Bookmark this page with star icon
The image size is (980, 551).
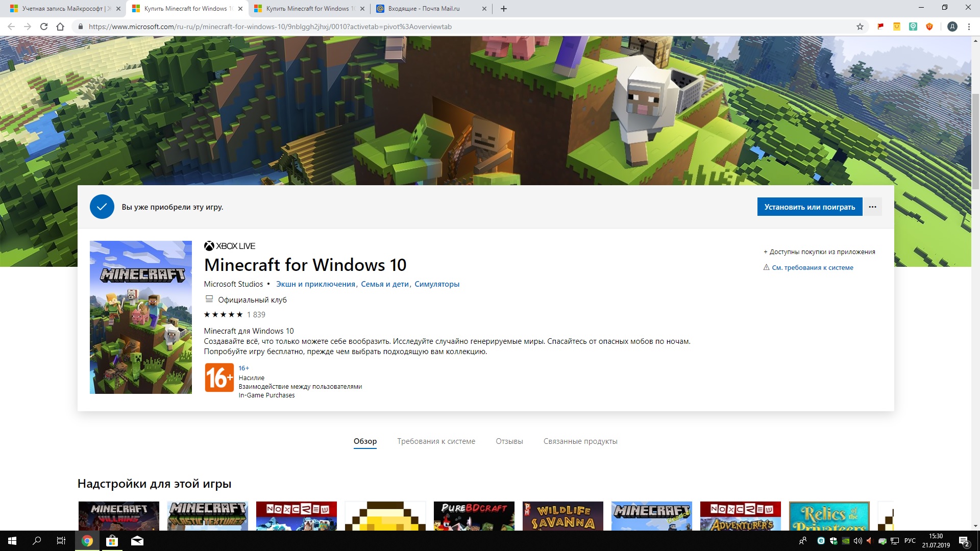(x=860, y=27)
